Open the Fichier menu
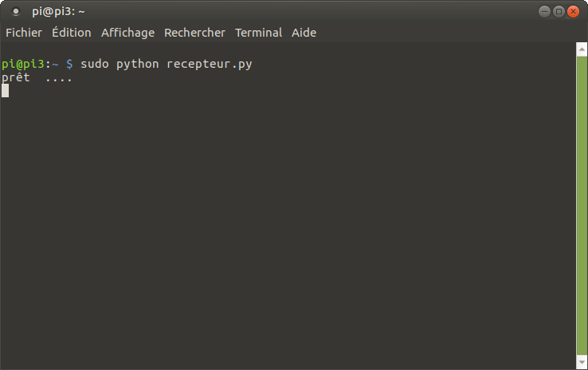The width and height of the screenshot is (588, 370). point(24,33)
